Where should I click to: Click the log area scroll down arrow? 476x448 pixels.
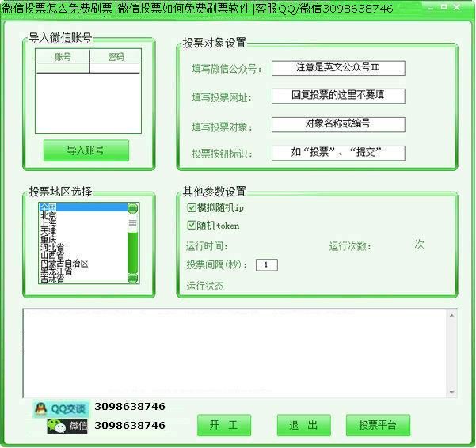point(451,392)
